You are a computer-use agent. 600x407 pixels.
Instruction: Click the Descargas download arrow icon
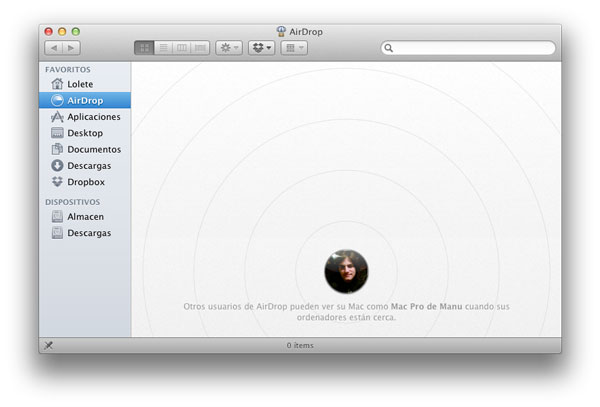(57, 165)
